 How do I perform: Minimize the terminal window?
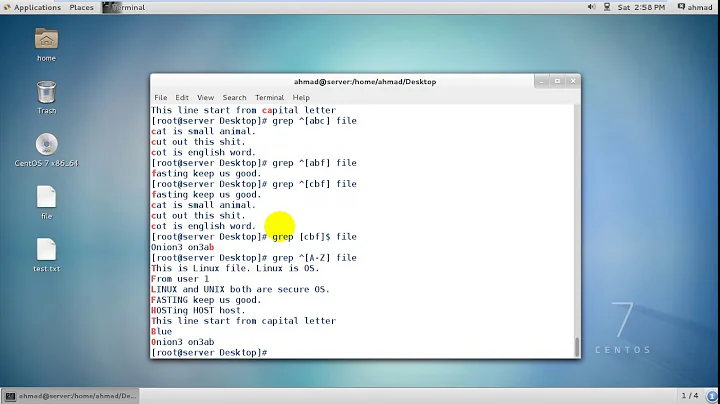click(542, 81)
